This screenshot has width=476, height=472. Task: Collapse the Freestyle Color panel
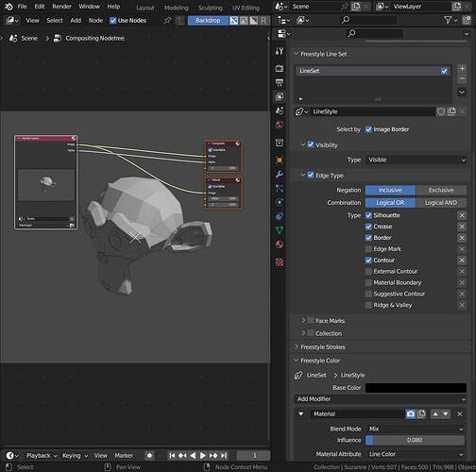(x=297, y=361)
